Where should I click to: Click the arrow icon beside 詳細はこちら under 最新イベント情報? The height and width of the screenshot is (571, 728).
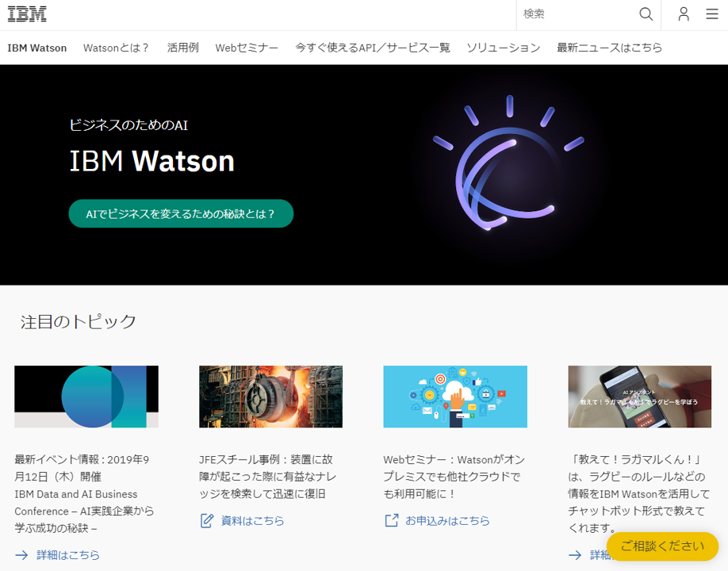(x=22, y=555)
